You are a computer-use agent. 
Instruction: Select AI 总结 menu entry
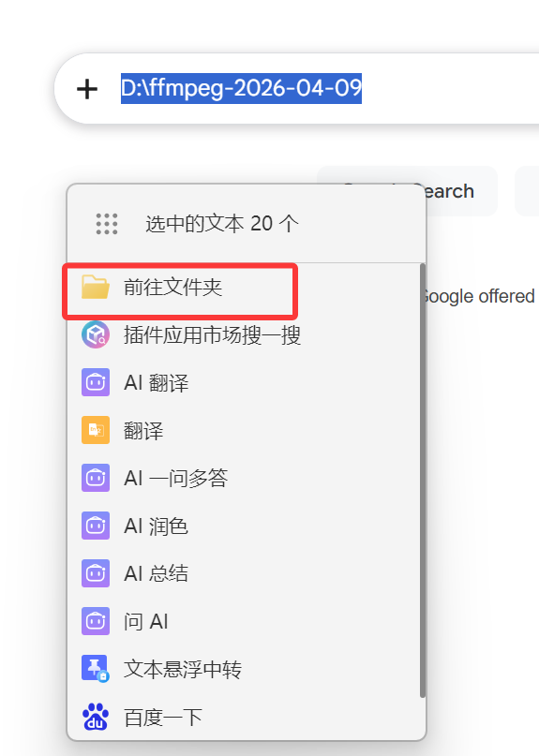[x=244, y=573]
